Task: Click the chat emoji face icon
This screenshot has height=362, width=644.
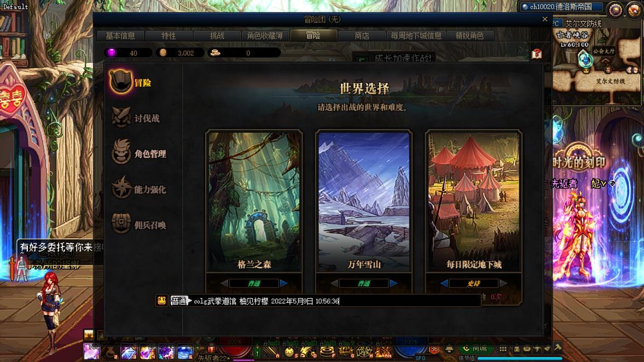Action: 162,301
